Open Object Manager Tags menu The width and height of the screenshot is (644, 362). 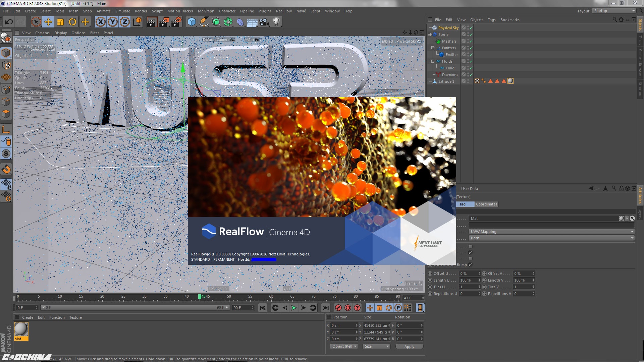click(491, 20)
